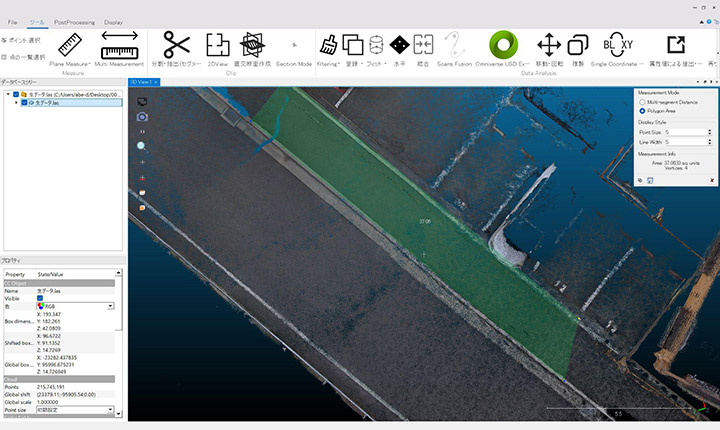The image size is (720, 430).
Task: Select Multi-segment Distance measurement mode
Action: click(642, 102)
